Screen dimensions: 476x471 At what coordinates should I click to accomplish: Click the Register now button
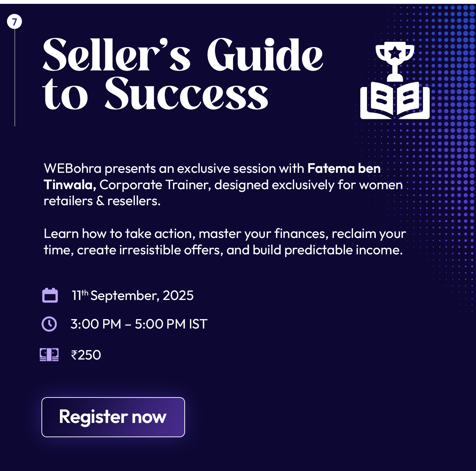[x=113, y=417]
